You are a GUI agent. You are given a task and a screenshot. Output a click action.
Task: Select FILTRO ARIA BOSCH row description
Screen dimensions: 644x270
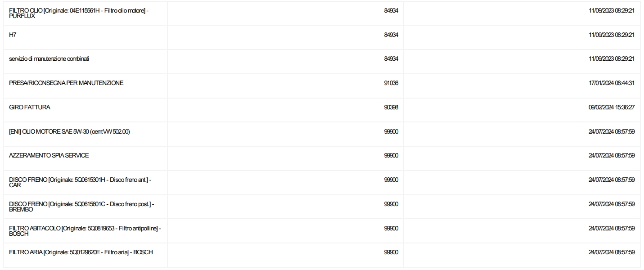tap(81, 252)
